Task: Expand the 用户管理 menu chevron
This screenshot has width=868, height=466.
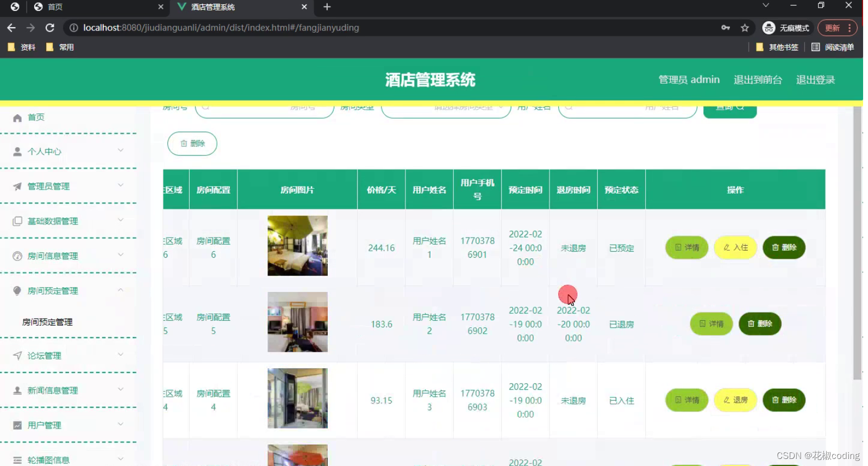Action: (121, 424)
